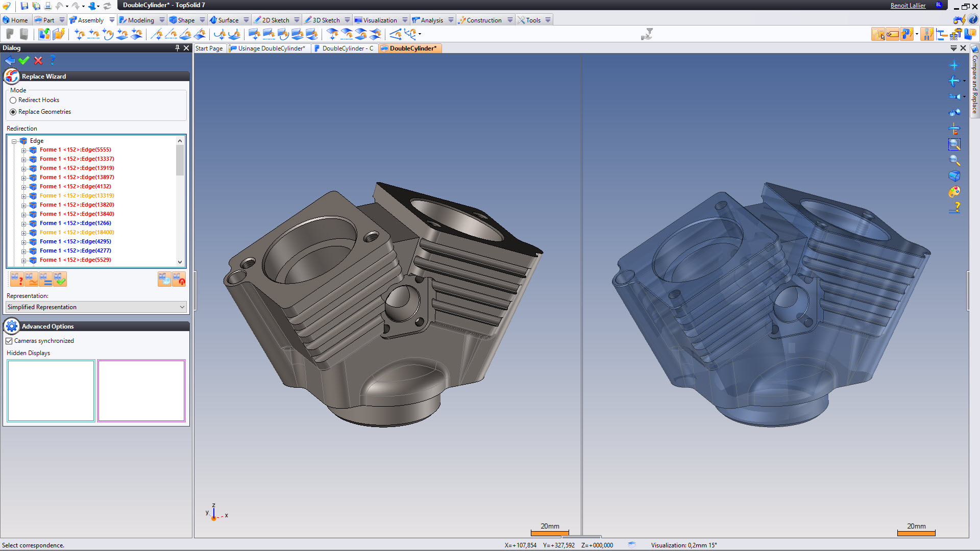980x551 pixels.
Task: Collapse the Edge root tree node
Action: (14, 141)
